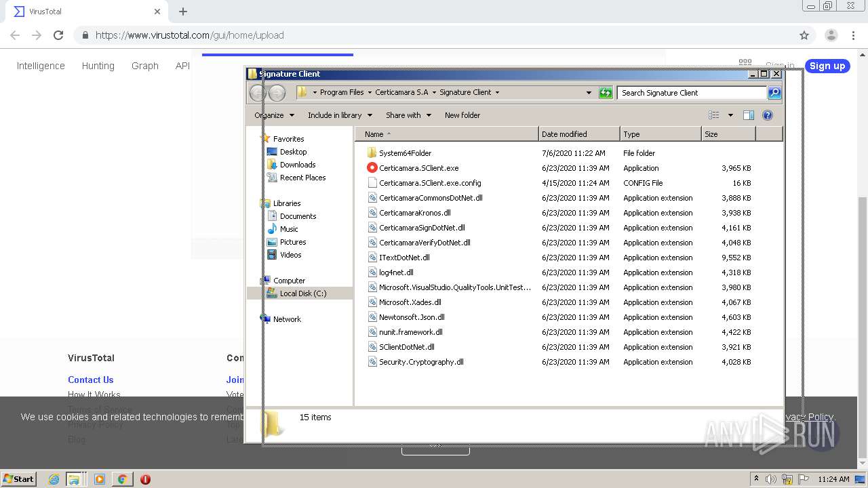Click the green refresh arrows icon
Screen dimensions: 868x488
tap(606, 93)
